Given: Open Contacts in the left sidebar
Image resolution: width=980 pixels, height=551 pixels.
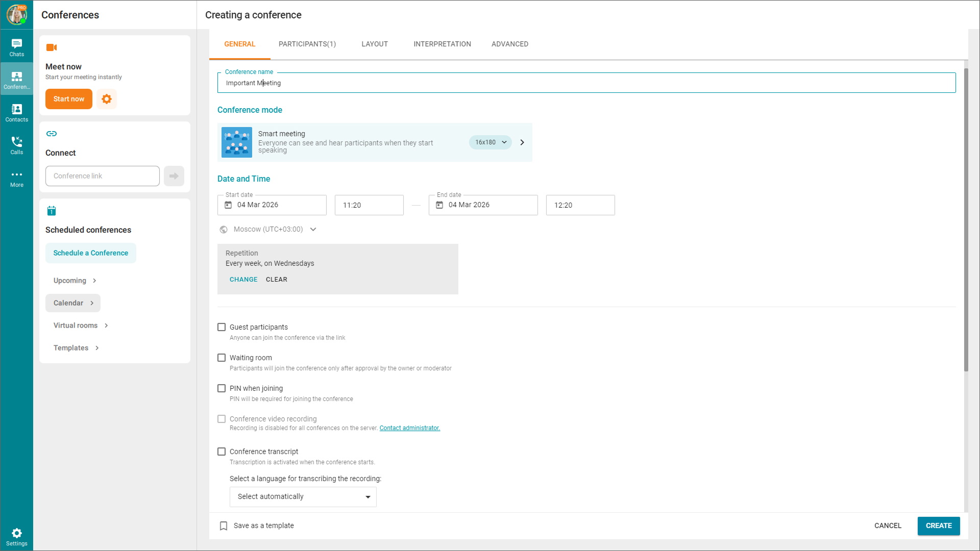Looking at the screenshot, I should coord(16,113).
